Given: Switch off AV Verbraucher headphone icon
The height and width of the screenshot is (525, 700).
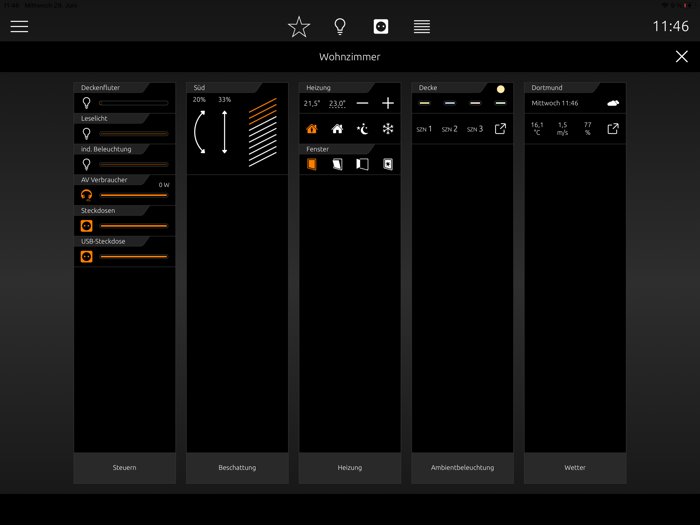Looking at the screenshot, I should point(87,195).
